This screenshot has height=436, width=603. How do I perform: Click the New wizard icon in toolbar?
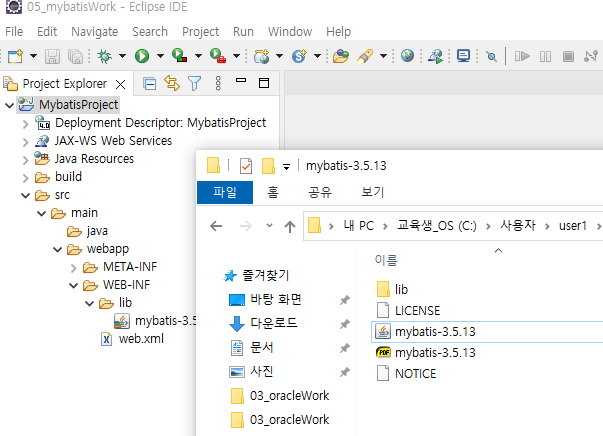coord(15,57)
